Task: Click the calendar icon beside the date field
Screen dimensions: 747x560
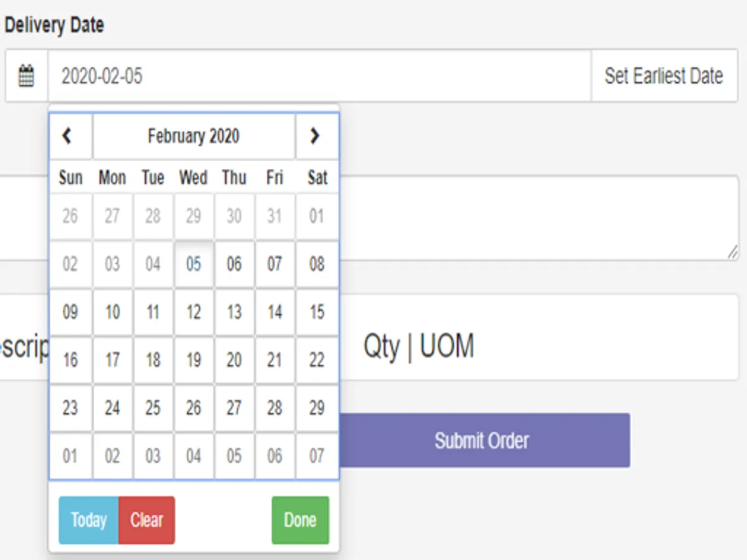Action: [26, 76]
